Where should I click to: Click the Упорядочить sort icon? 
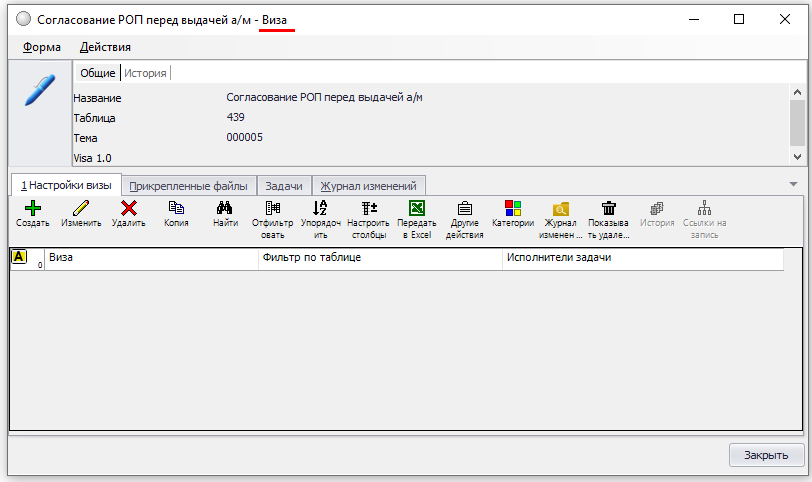coord(320,208)
